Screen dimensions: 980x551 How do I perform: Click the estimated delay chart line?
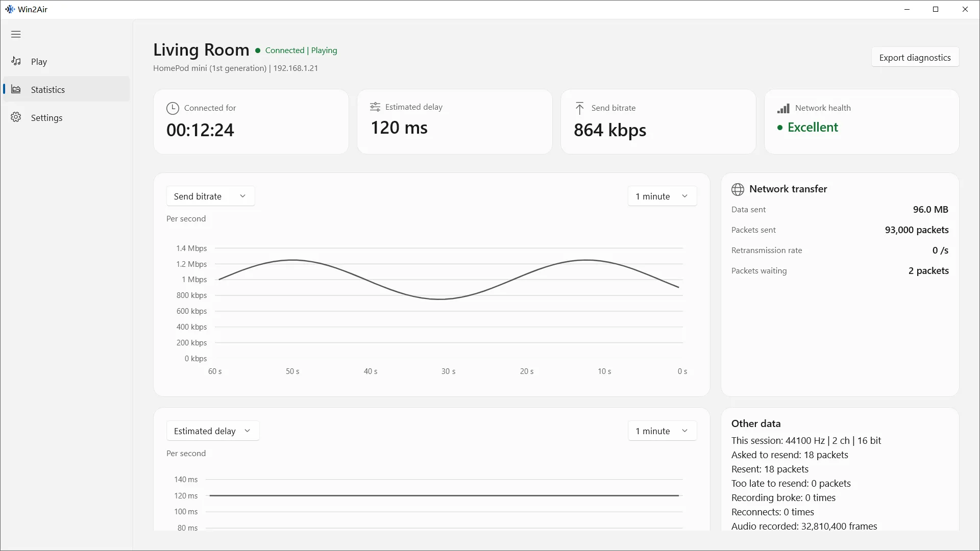coord(444,495)
